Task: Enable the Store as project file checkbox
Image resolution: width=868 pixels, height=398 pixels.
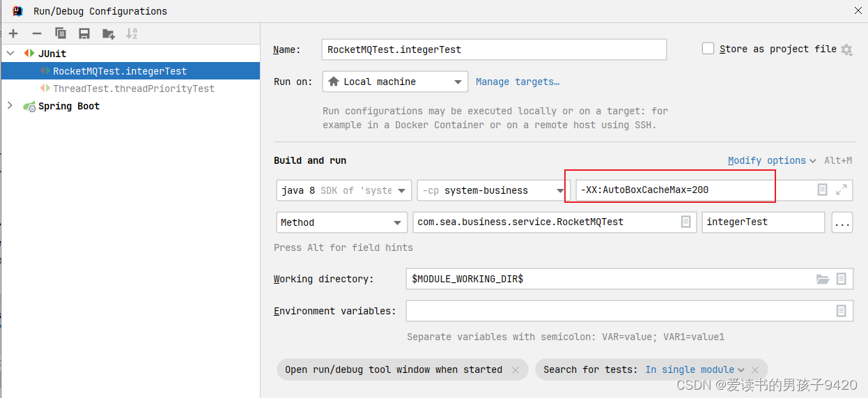Action: (708, 49)
